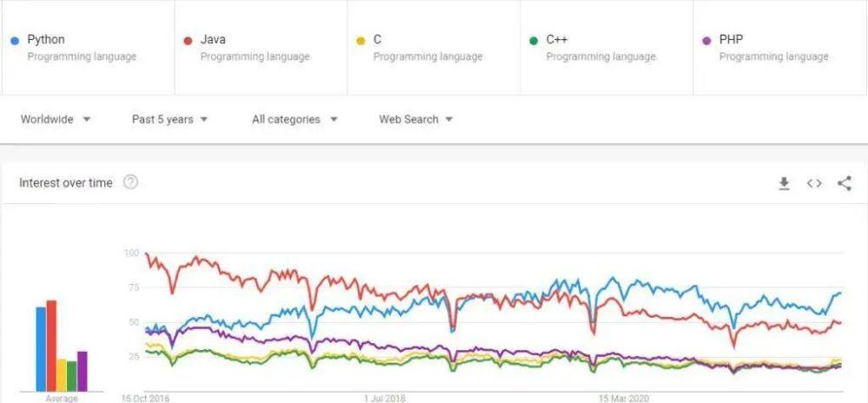Change the Web Search type dropdown
Viewport: 868px width, 403px height.
click(x=416, y=119)
